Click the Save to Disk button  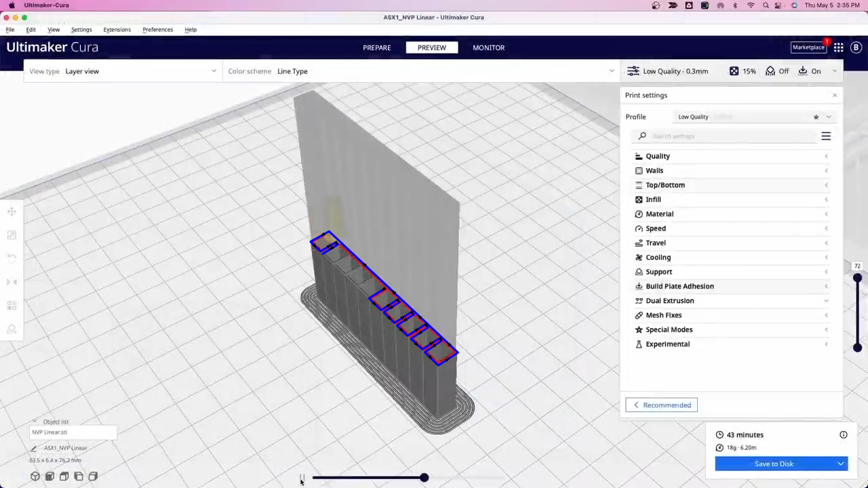(x=774, y=464)
